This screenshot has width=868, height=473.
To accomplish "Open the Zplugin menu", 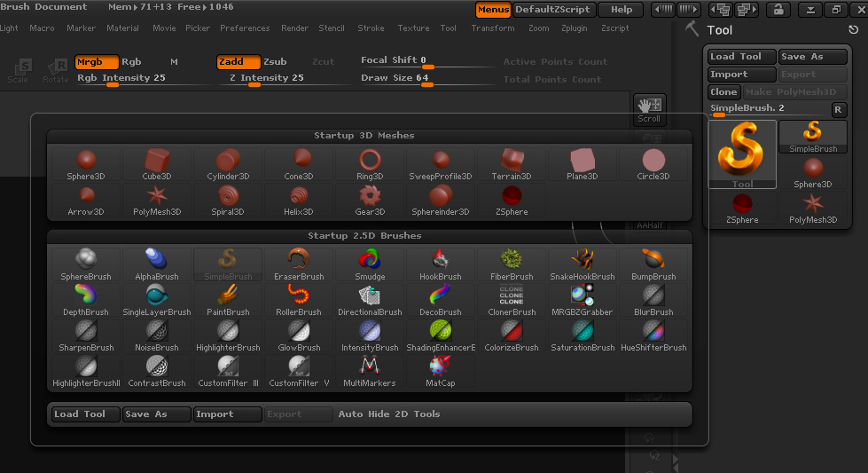I will click(x=574, y=28).
